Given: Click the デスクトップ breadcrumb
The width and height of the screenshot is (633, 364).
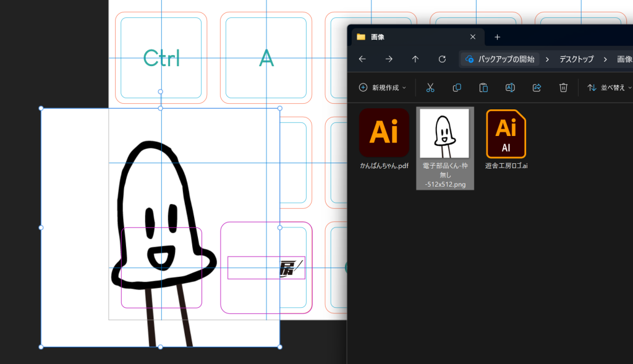Looking at the screenshot, I should click(x=577, y=59).
